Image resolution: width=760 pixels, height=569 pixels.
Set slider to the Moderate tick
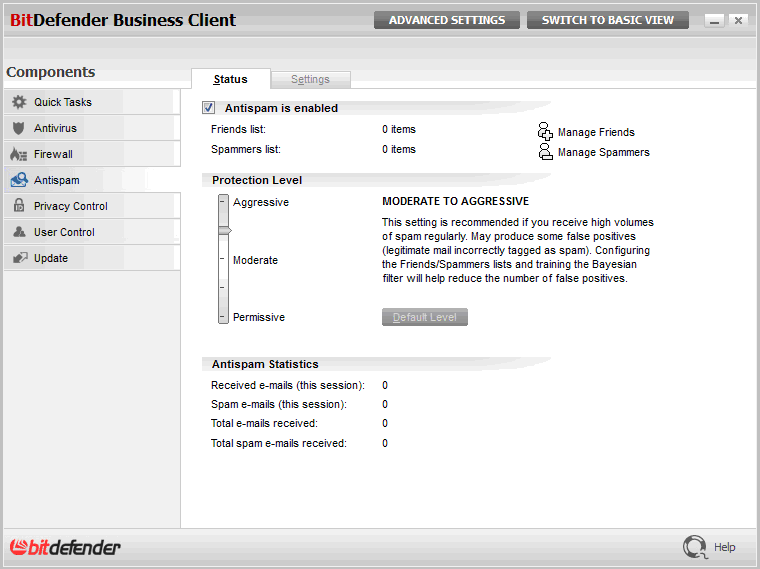coord(223,259)
